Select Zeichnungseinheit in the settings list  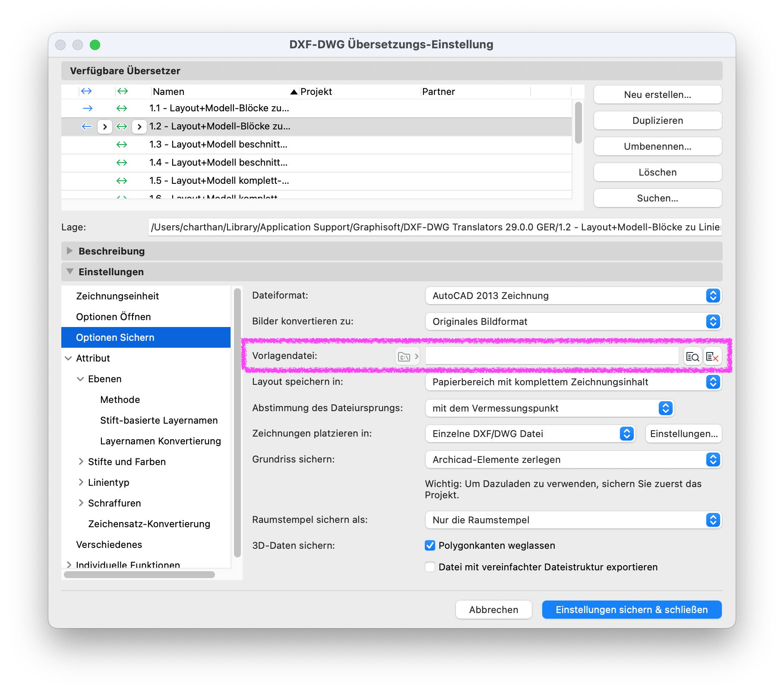pyautogui.click(x=146, y=296)
